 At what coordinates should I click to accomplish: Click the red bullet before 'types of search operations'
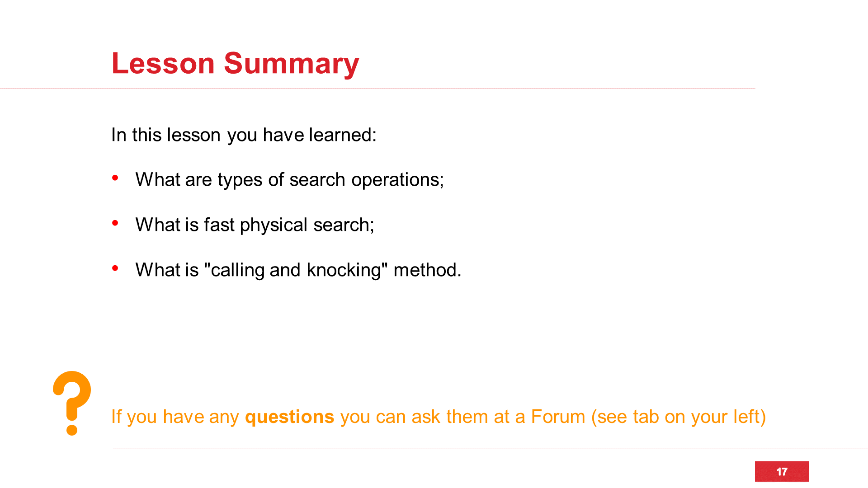pyautogui.click(x=115, y=178)
